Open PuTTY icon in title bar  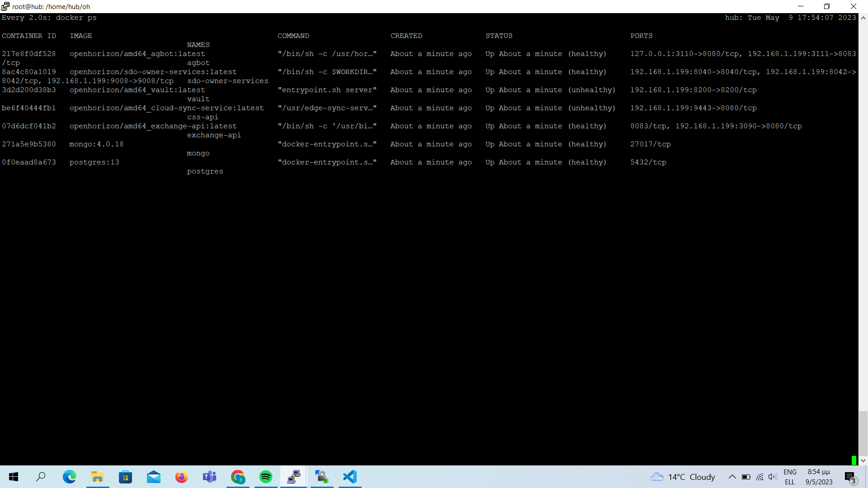5,6
